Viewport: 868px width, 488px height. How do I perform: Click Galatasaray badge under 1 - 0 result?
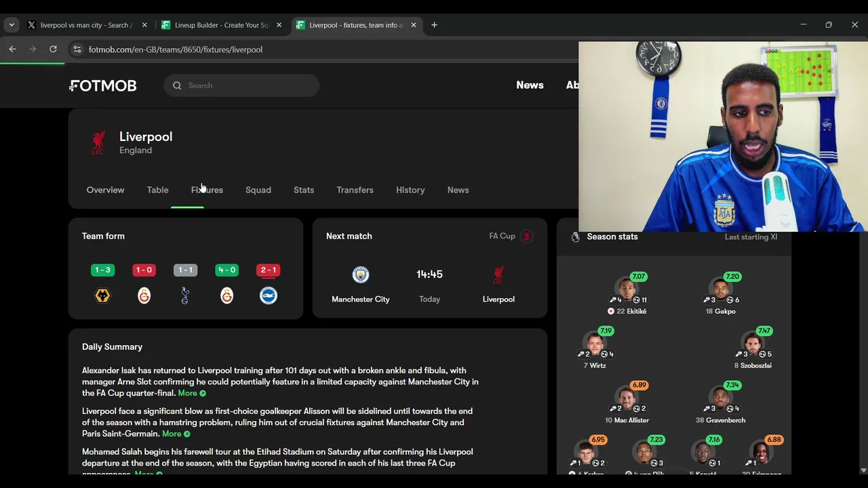[x=144, y=296]
